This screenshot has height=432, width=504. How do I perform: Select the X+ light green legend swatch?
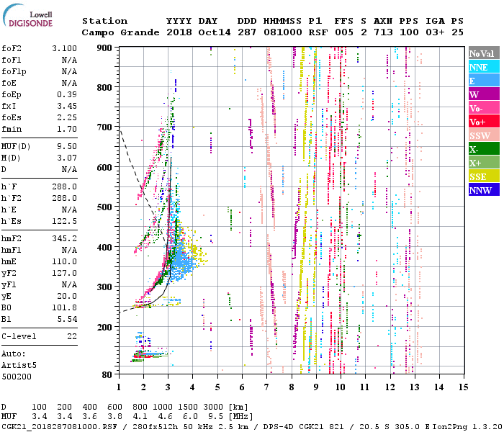tap(484, 163)
